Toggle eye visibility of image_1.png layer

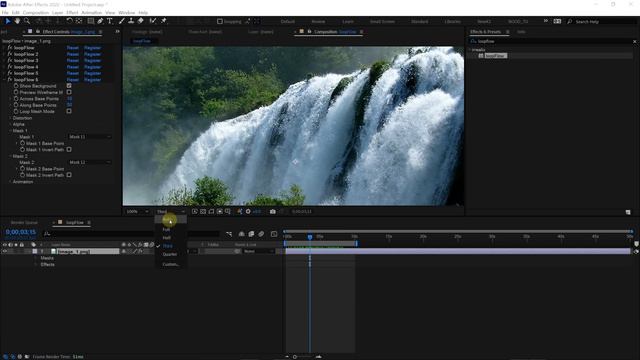[x=4, y=251]
